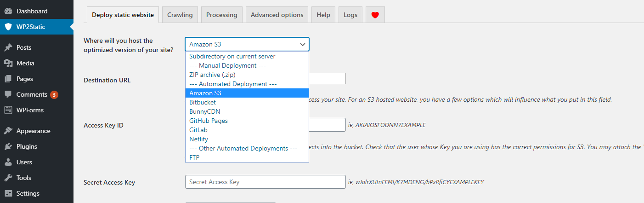Click the Manual Deployment group header

(247, 65)
